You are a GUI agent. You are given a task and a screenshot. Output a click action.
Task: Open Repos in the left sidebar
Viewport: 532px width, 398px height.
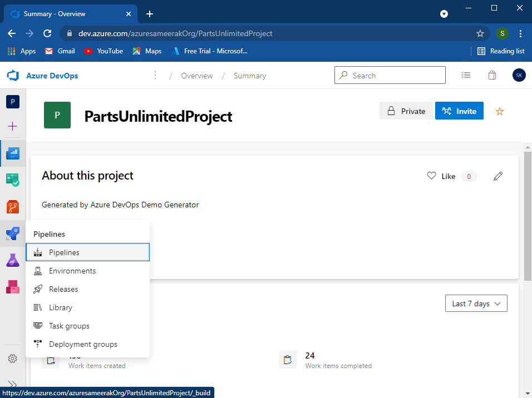[12, 206]
